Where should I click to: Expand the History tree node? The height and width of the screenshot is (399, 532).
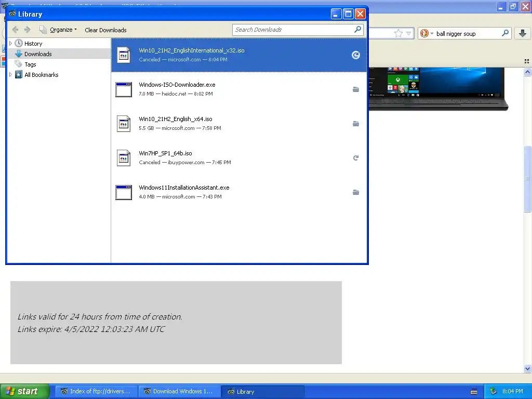[10, 44]
